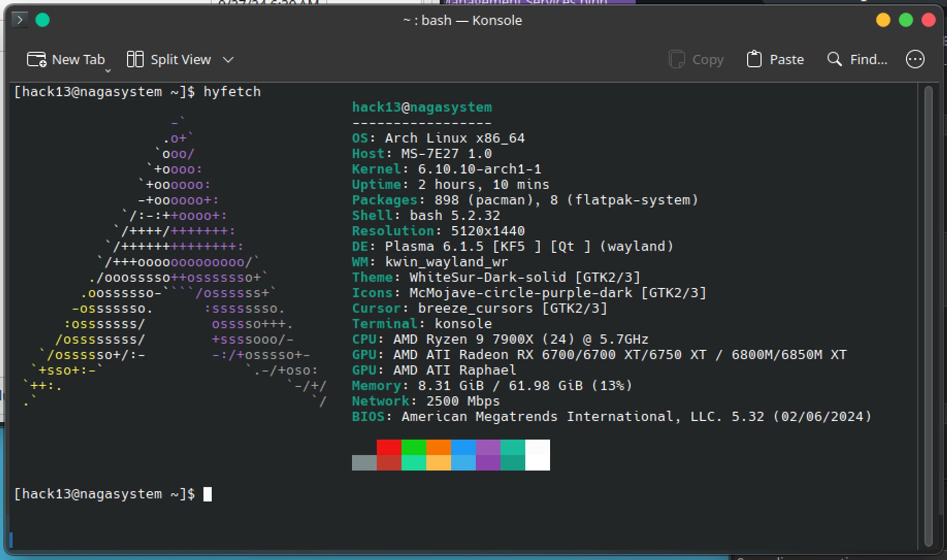Click the terminal vertical scrollbar
The width and height of the screenshot is (947, 560).
pos(928,316)
